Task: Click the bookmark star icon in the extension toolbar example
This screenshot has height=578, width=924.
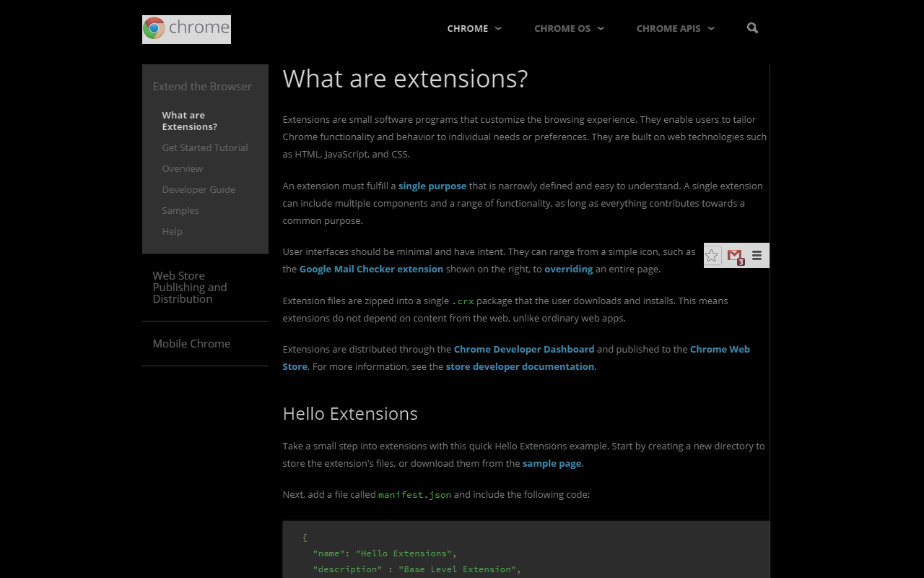Action: (x=712, y=255)
